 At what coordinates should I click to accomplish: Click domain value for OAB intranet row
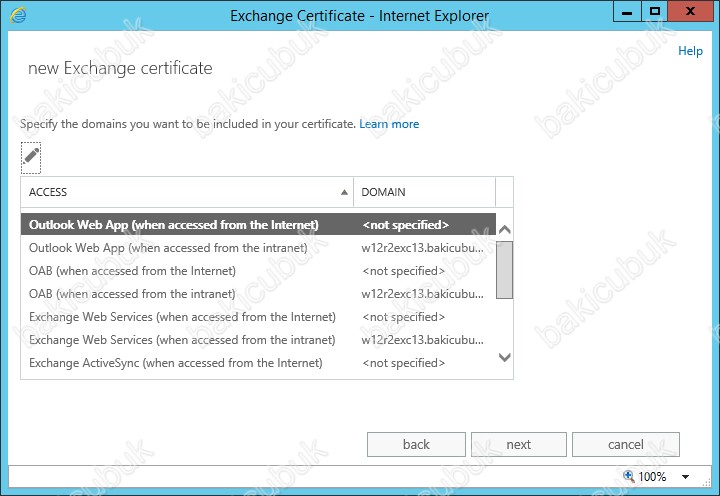pos(422,294)
